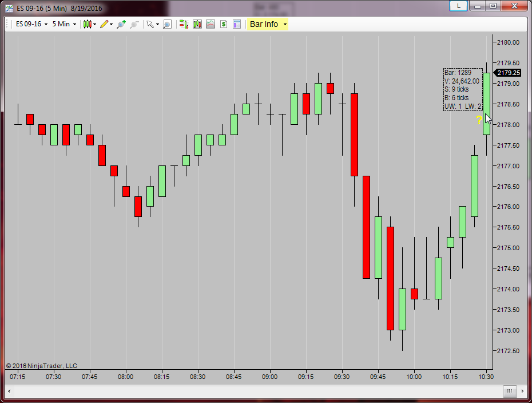Image resolution: width=532 pixels, height=403 pixels.
Task: Click the zoom in magnifier icon
Action: tap(121, 24)
